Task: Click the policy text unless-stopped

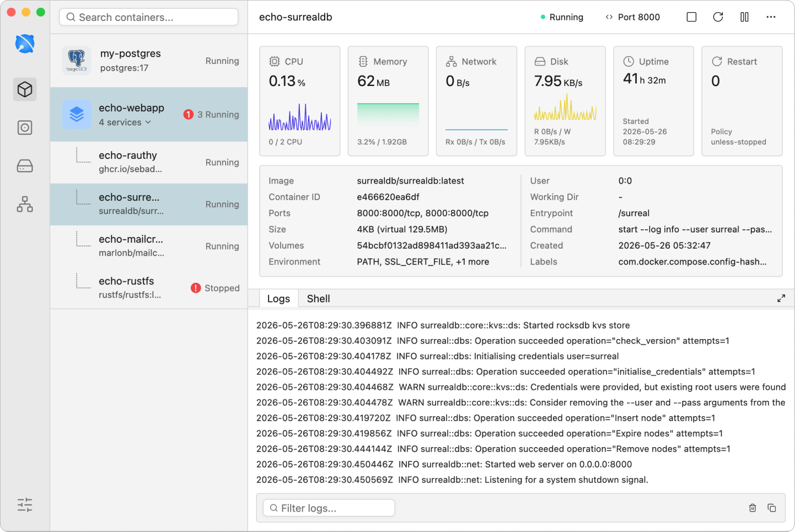Action: click(x=738, y=142)
